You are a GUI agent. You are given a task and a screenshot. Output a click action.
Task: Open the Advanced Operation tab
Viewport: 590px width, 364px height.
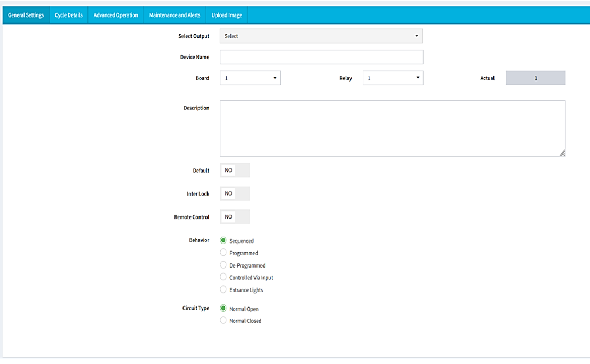[x=115, y=15]
